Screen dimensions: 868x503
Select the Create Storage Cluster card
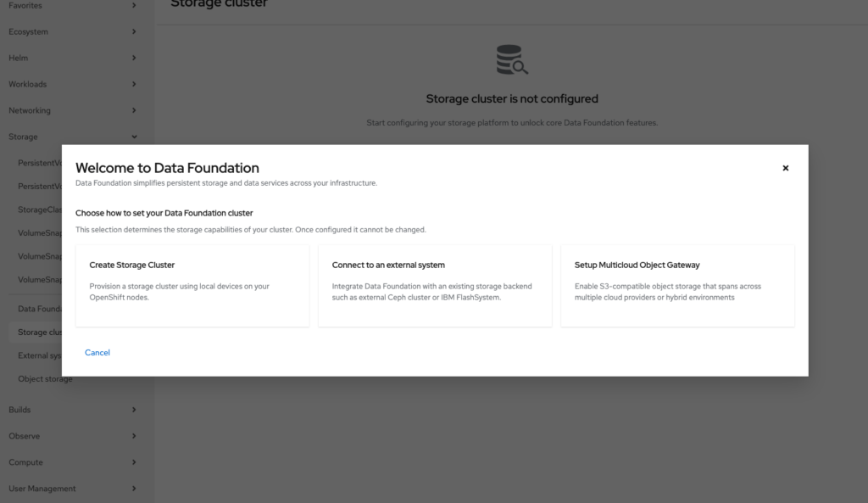click(192, 286)
